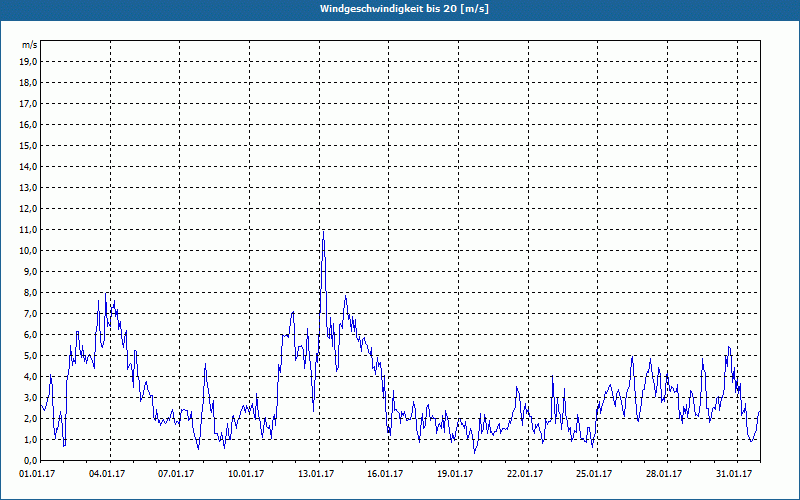The width and height of the screenshot is (800, 500).
Task: Click the date label 16.01.17
Action: click(x=385, y=474)
